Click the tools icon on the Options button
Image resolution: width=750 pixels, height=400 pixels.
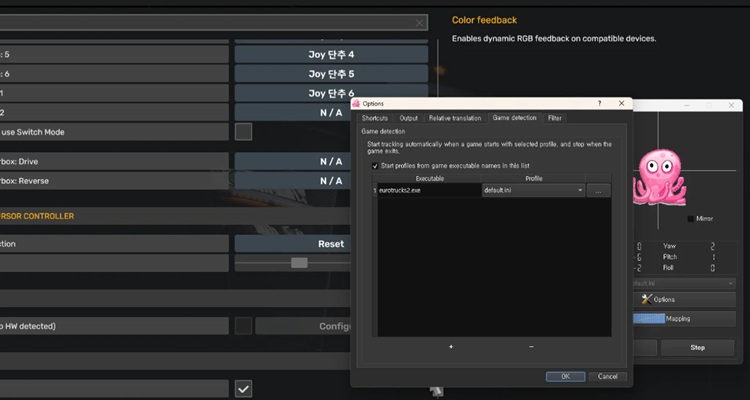[x=647, y=300]
